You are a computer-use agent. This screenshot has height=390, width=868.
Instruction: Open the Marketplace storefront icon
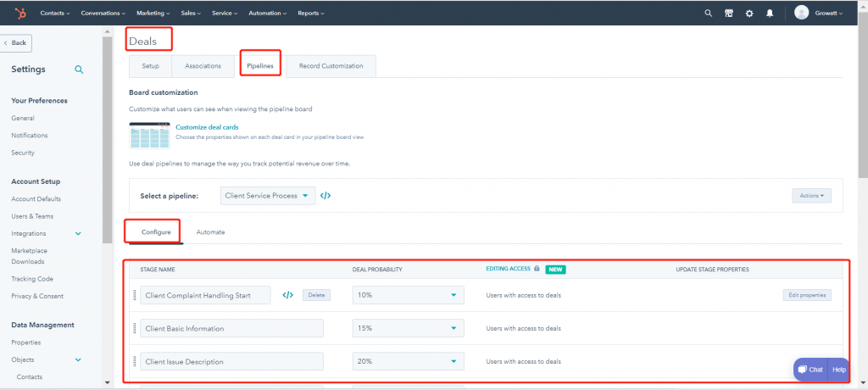click(x=729, y=14)
